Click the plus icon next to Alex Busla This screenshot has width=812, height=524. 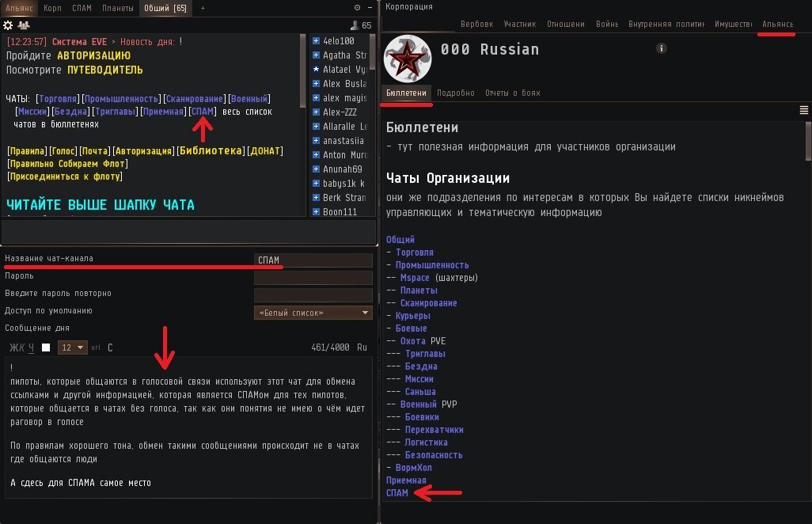pyautogui.click(x=316, y=83)
